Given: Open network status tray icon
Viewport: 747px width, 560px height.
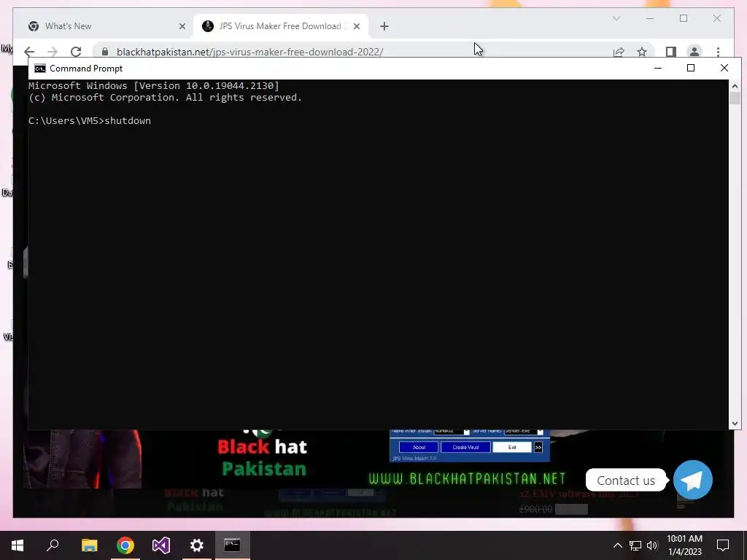Looking at the screenshot, I should pos(635,545).
